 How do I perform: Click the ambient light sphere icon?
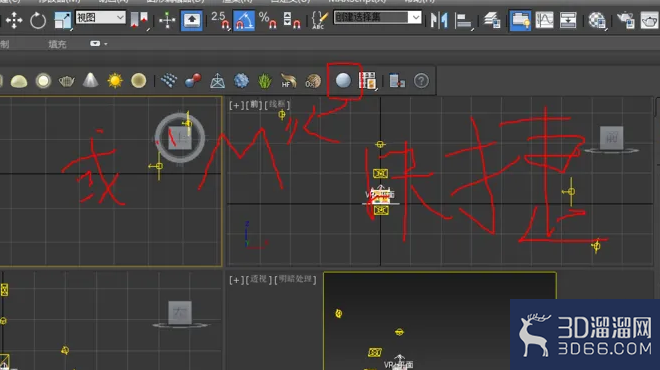click(138, 80)
